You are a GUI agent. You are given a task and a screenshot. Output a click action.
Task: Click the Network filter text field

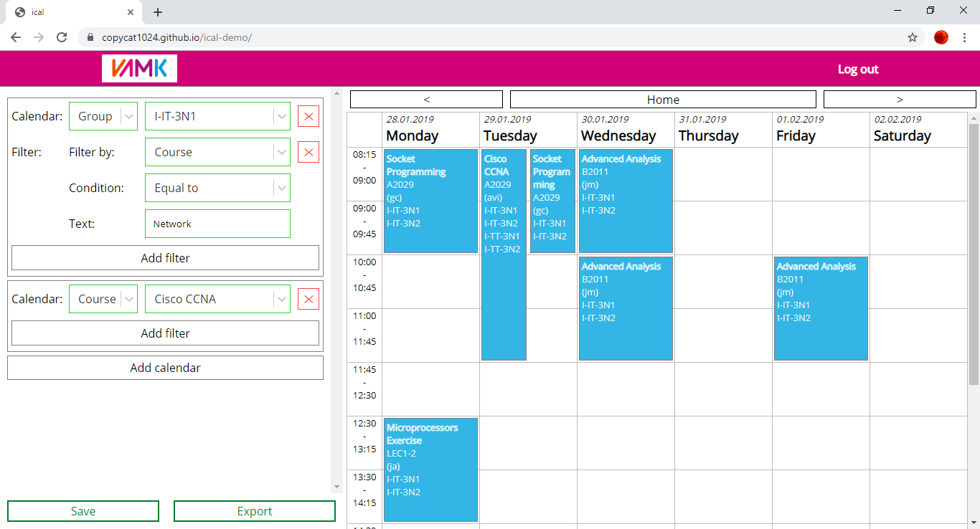coord(217,224)
